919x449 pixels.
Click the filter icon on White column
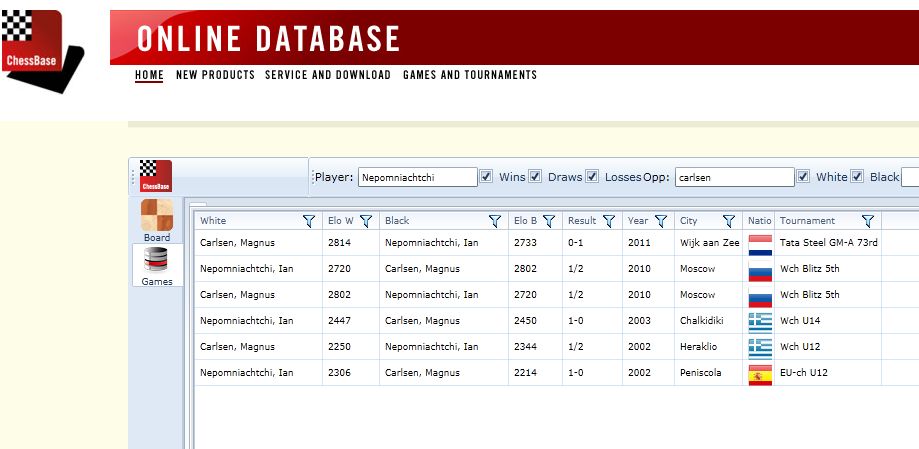(x=309, y=221)
